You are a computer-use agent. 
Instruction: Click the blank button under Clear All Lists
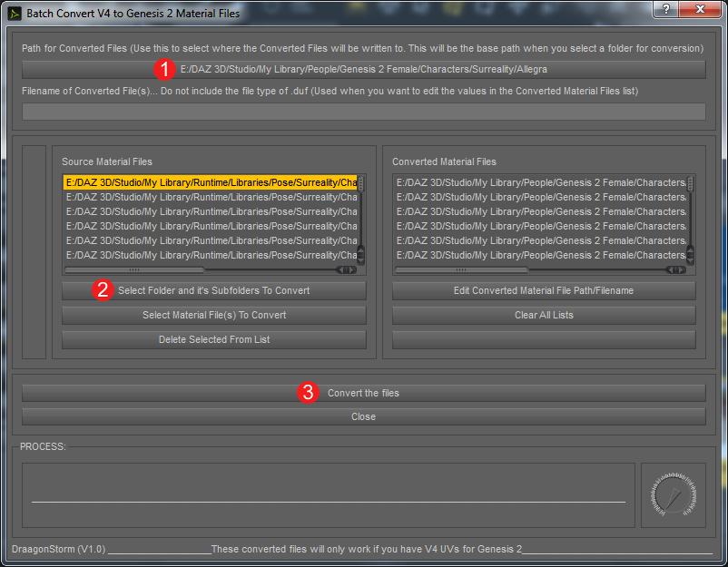544,339
